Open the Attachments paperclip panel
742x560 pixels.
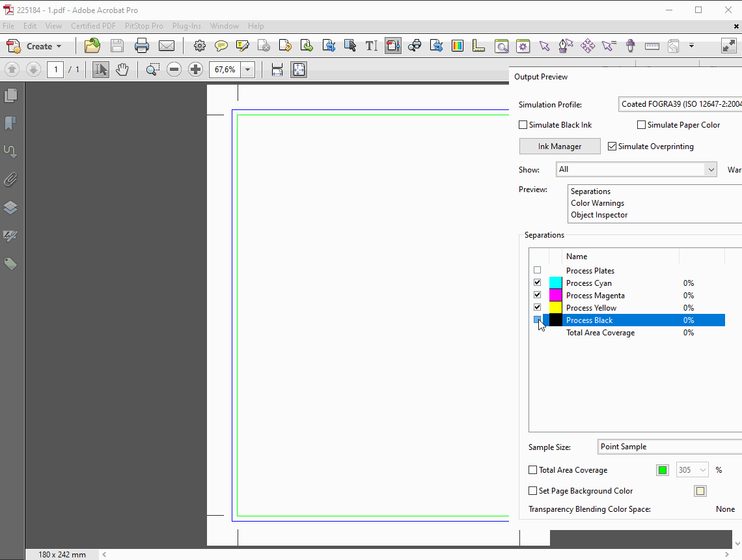tap(10, 179)
